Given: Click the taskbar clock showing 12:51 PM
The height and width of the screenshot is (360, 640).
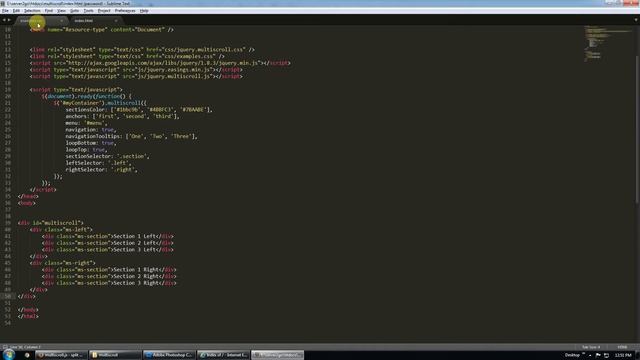Looking at the screenshot, I should coord(623,355).
